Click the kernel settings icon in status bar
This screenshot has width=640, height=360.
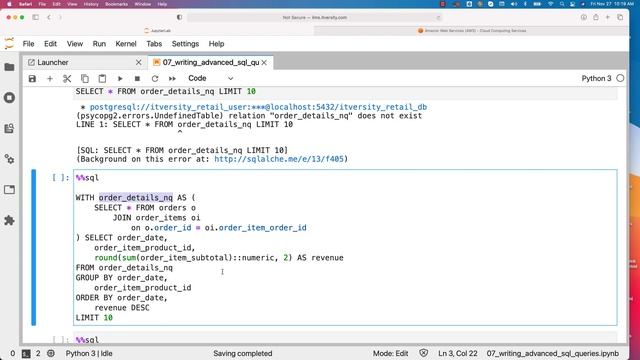point(51,353)
